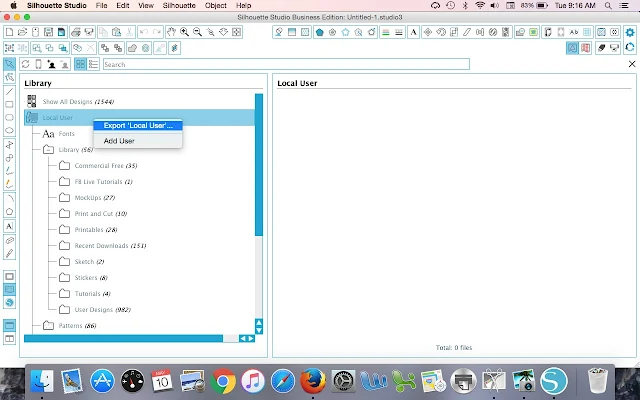Viewport: 640px width, 400px height.
Task: Click the Save floppy disk icon
Action: coord(48,32)
